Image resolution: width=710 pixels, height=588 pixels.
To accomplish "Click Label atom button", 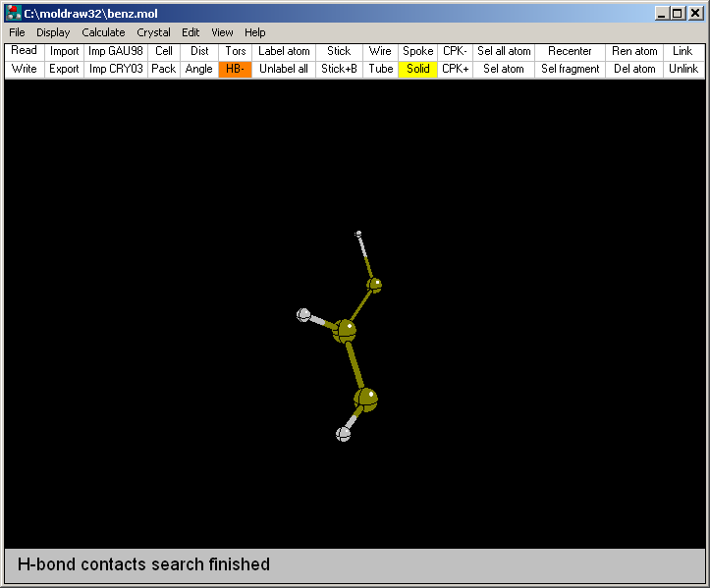I will 284,51.
